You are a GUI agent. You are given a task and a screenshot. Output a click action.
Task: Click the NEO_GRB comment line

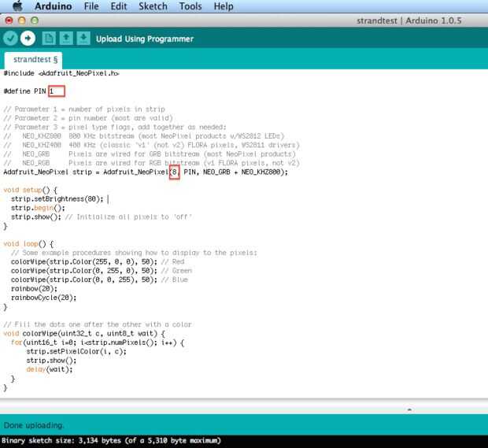coord(150,154)
